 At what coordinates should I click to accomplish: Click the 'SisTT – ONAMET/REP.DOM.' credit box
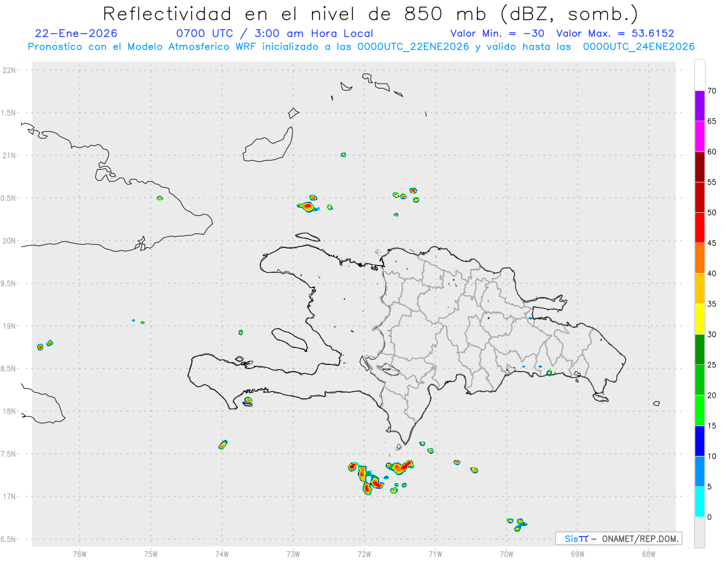tap(618, 538)
